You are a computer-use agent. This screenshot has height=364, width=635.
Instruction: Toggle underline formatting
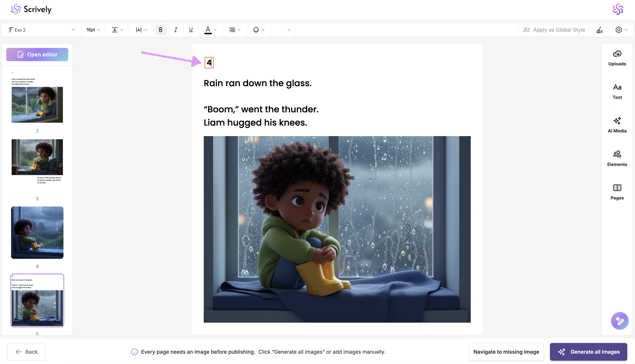tap(191, 30)
